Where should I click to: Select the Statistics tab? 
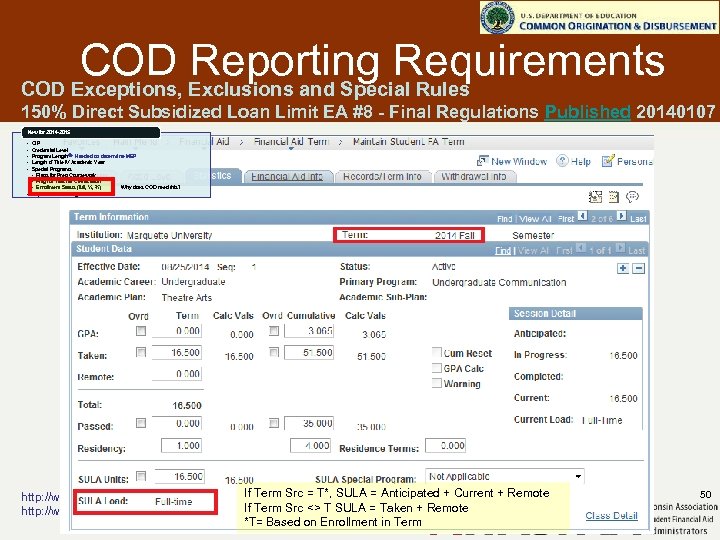click(214, 176)
